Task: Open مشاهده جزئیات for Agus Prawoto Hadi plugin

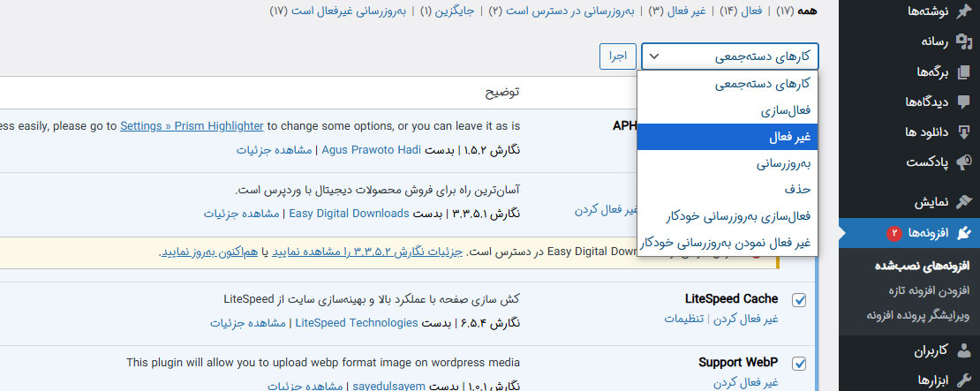Action: 274,150
